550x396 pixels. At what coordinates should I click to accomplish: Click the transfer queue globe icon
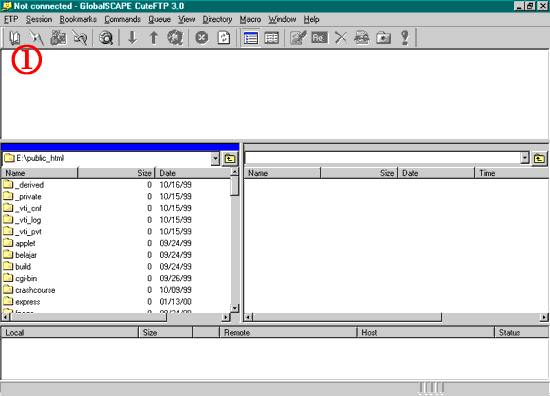[x=175, y=38]
